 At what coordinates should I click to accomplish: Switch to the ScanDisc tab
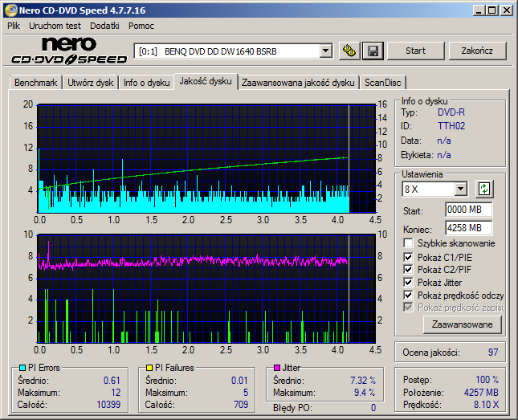click(382, 82)
